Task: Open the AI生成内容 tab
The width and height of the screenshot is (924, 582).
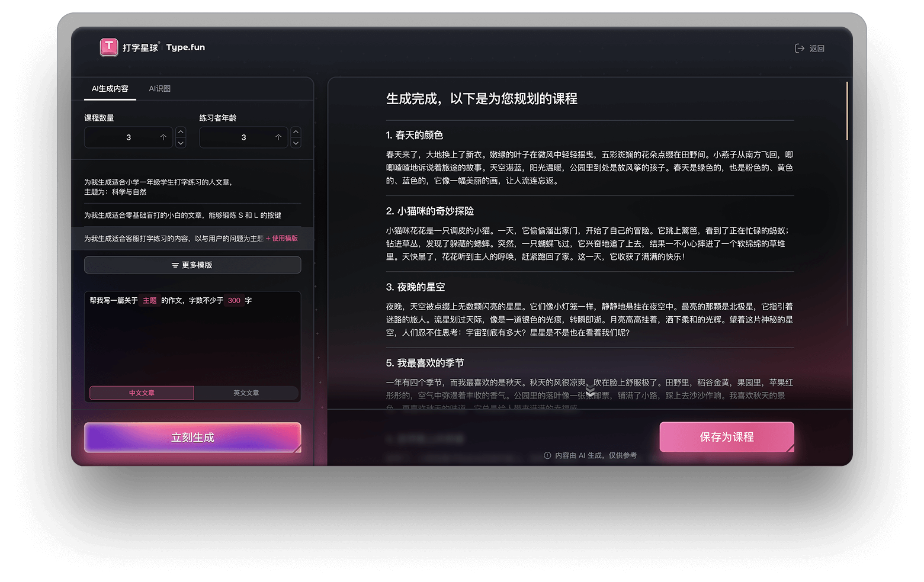Action: 110,89
